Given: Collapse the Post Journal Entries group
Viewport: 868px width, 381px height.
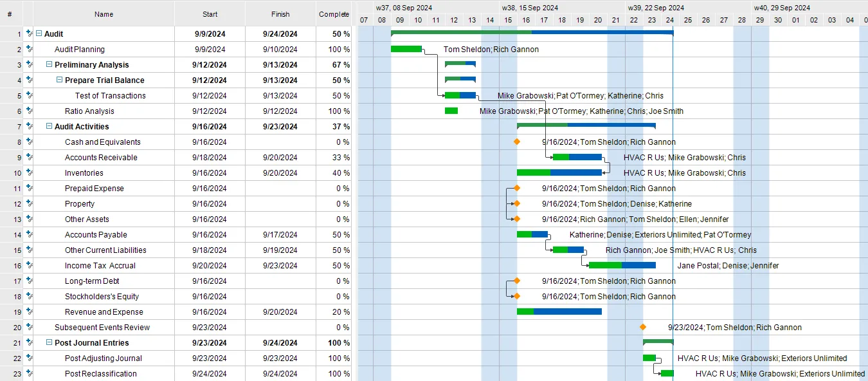Looking at the screenshot, I should 48,342.
